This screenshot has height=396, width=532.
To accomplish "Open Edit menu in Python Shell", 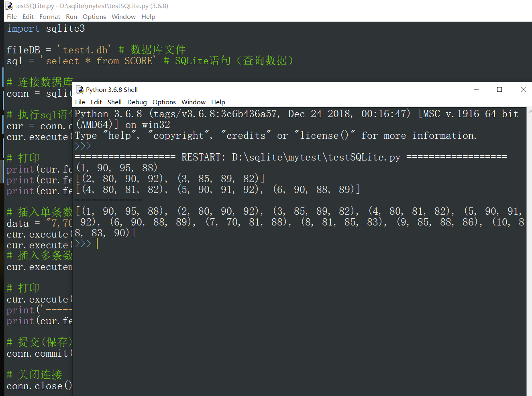I will tap(96, 102).
